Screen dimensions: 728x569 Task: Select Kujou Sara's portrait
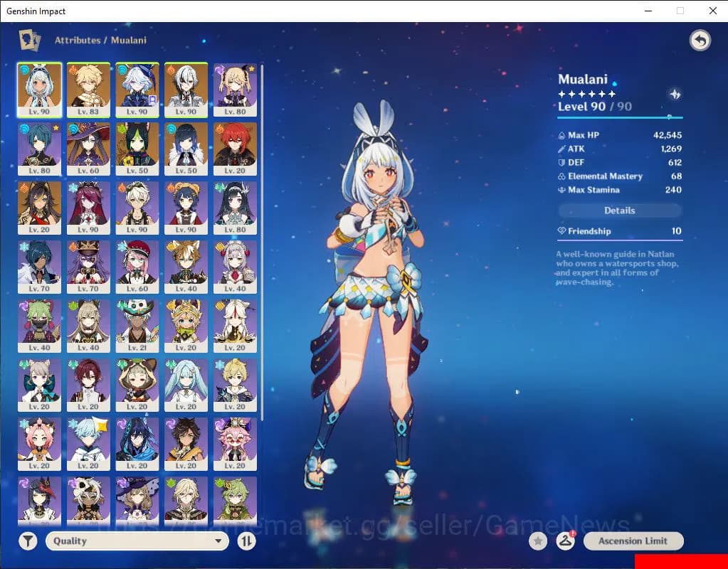(39, 501)
